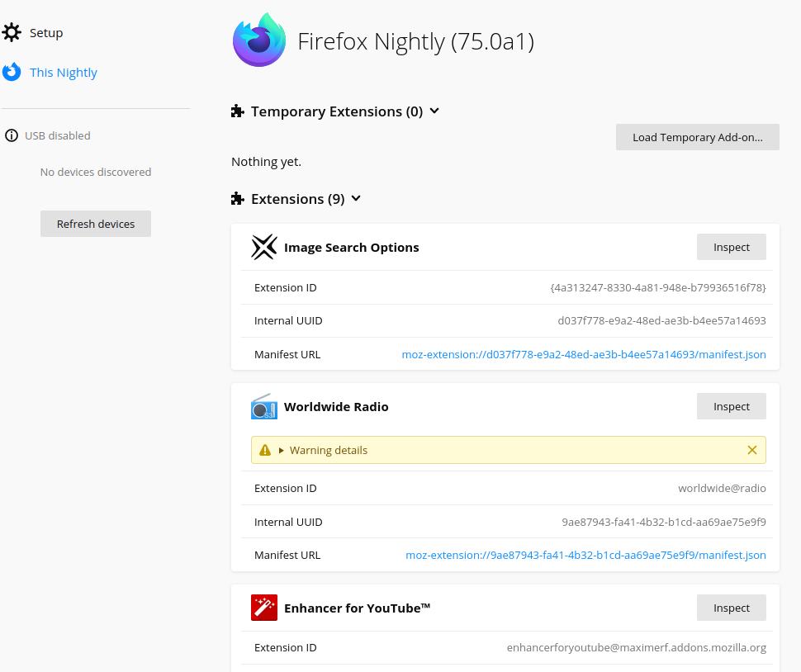The image size is (801, 672).
Task: Dismiss the Worldwide Radio warning message
Action: (752, 450)
